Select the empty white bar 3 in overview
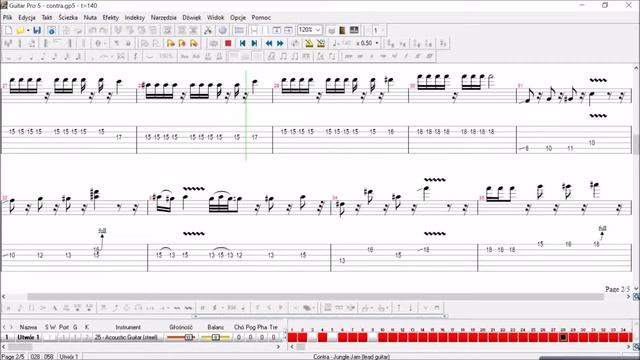The height and width of the screenshot is (360, 640). (312, 337)
